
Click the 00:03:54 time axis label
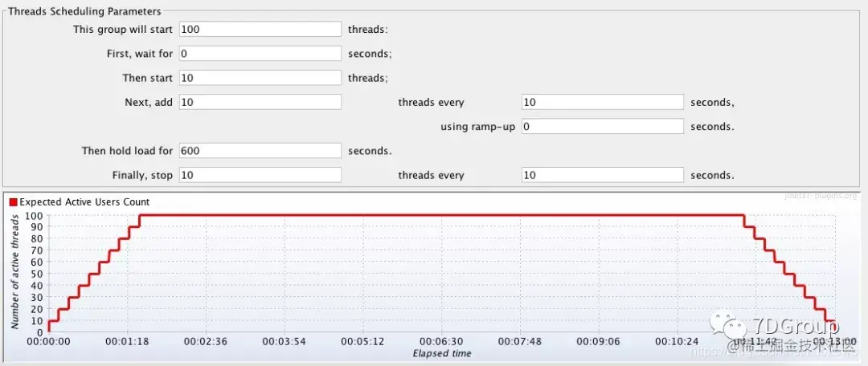pos(285,342)
